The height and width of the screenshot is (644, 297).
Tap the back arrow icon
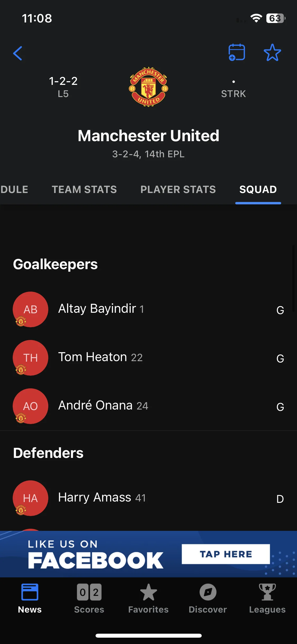coord(18,53)
